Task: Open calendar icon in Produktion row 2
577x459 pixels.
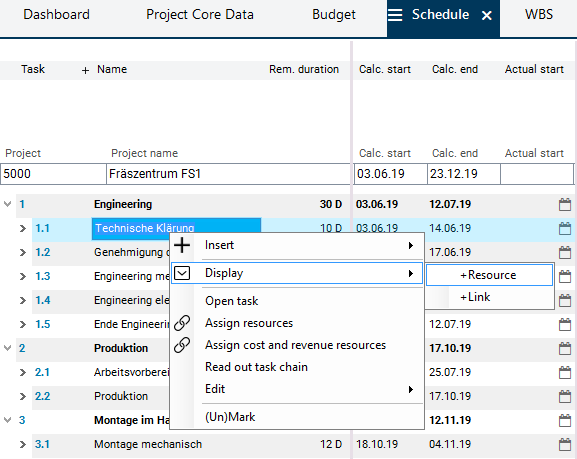Action: (565, 348)
